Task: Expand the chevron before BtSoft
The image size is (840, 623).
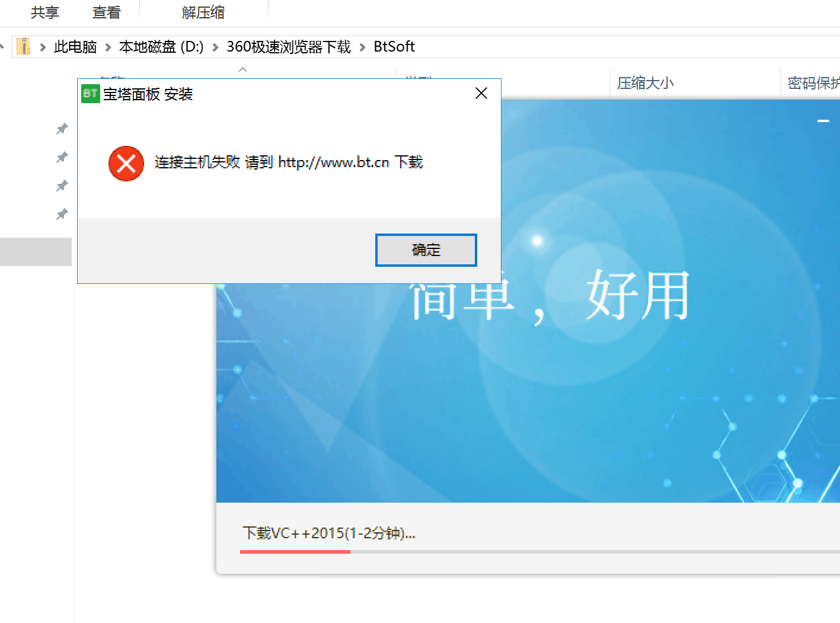Action: 362,47
